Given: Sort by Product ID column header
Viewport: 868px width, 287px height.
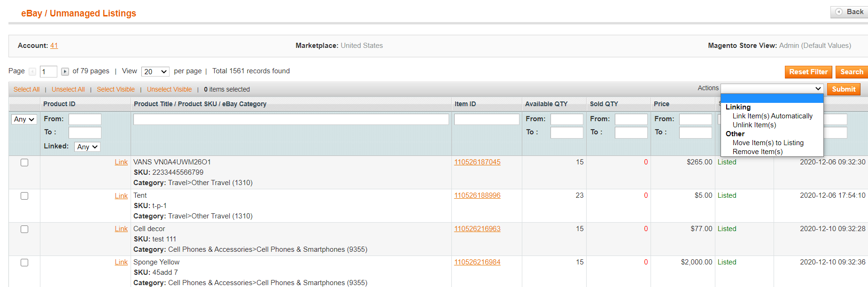Looking at the screenshot, I should pos(59,104).
